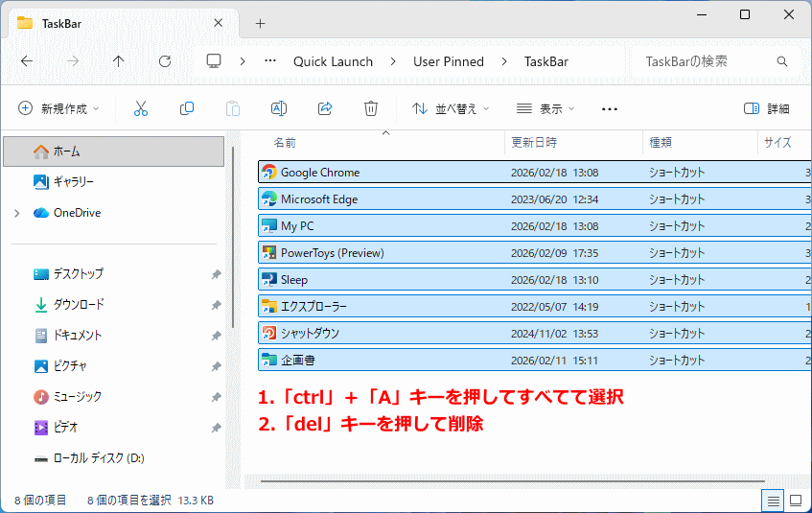The image size is (812, 513).
Task: Click the Paste clipboard icon
Action: (x=233, y=108)
